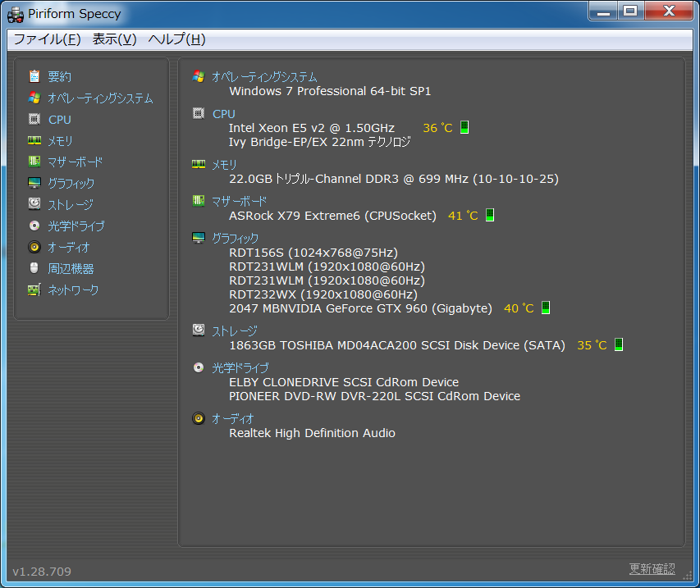Viewport: 700px width, 588px height.
Task: Open the メモリ heading in summary panel
Action: pos(224,165)
